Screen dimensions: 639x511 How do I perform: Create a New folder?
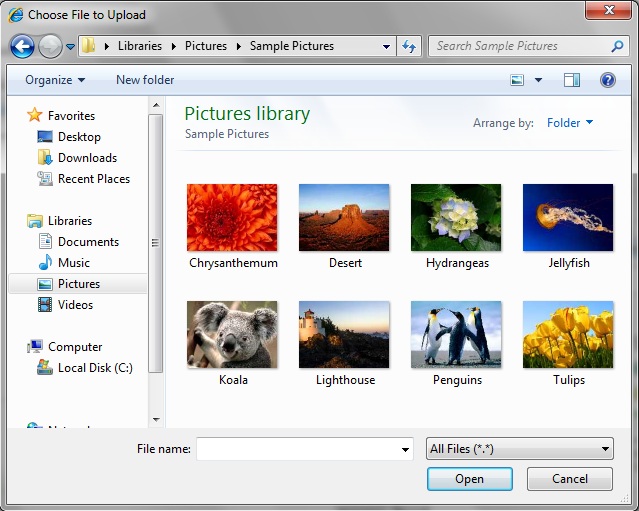145,80
